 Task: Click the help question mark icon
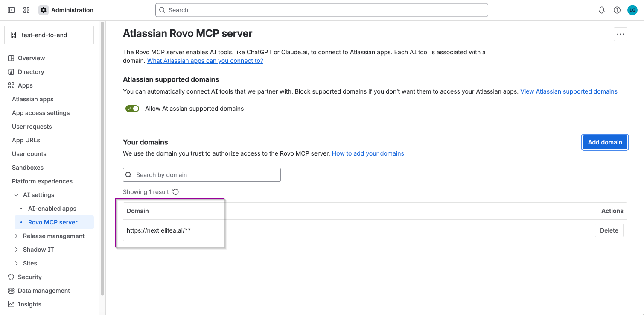click(x=617, y=10)
